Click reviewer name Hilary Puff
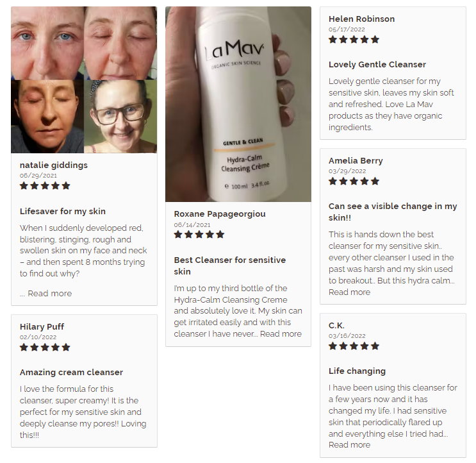Viewport: 476px width, 463px height. click(42, 327)
